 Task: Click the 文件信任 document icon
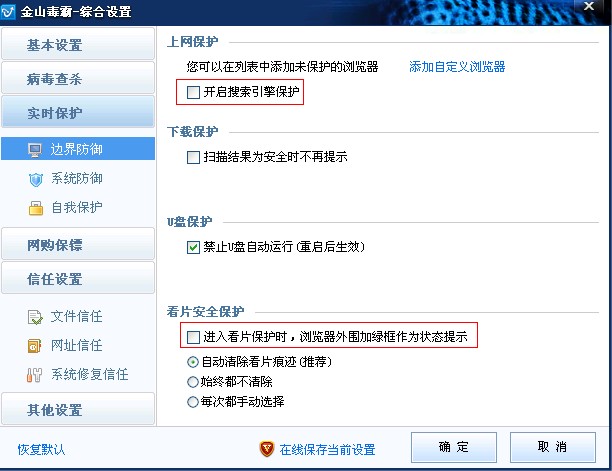[x=35, y=317]
